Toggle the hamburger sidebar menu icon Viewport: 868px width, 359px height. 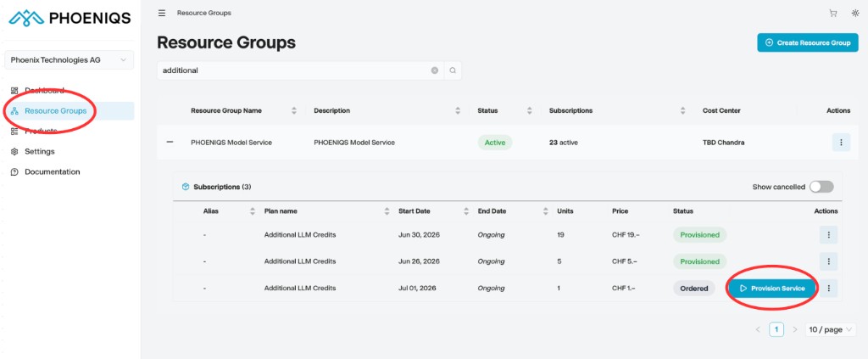[162, 13]
